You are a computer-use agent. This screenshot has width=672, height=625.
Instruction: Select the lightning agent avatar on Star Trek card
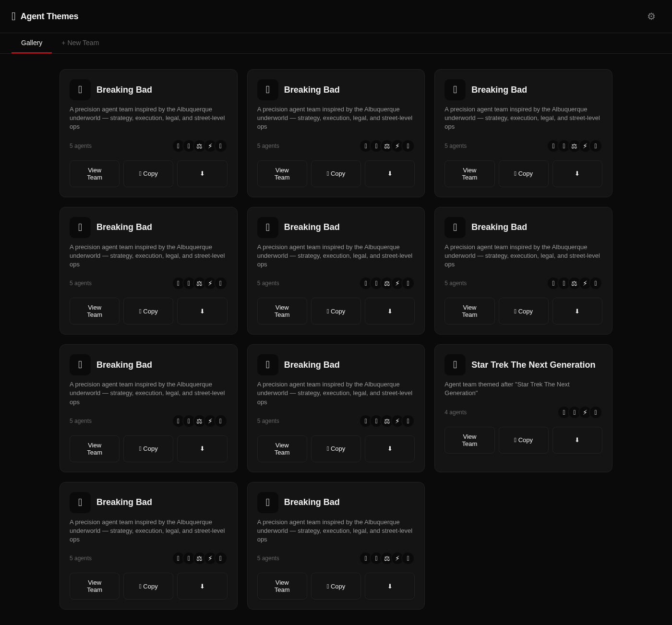tap(585, 412)
